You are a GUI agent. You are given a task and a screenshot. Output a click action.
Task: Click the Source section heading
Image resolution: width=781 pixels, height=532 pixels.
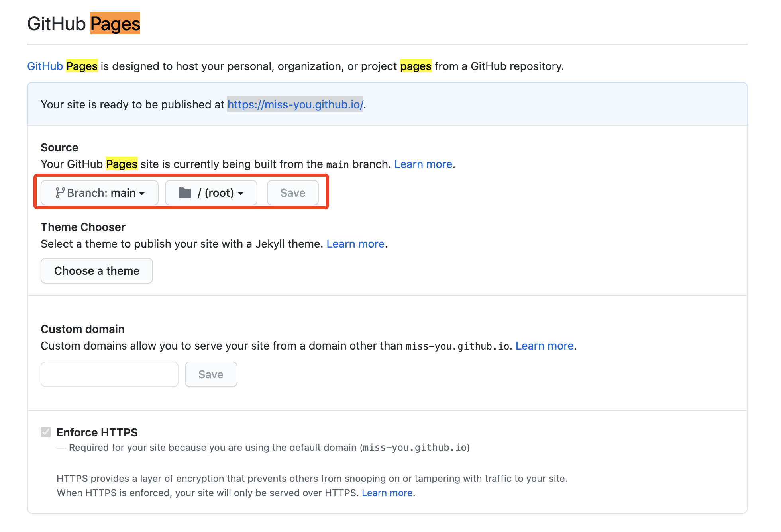point(59,148)
